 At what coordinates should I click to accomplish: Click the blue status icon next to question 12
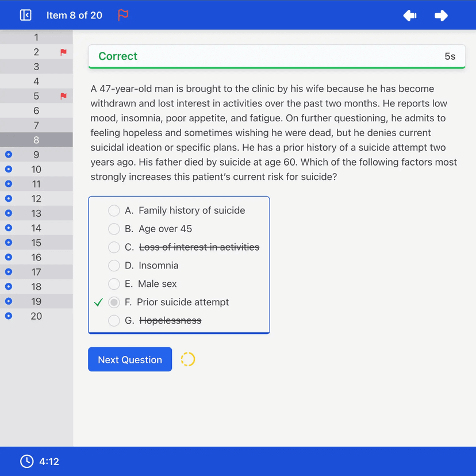pyautogui.click(x=8, y=198)
